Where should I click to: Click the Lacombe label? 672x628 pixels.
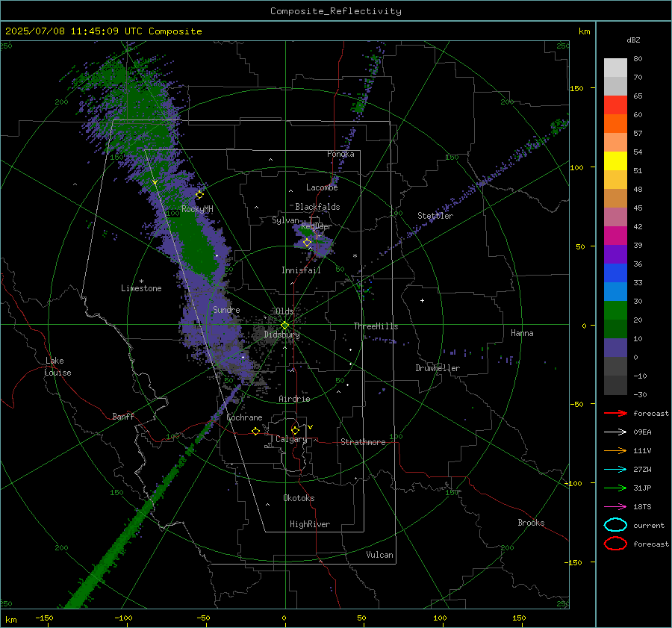click(322, 187)
